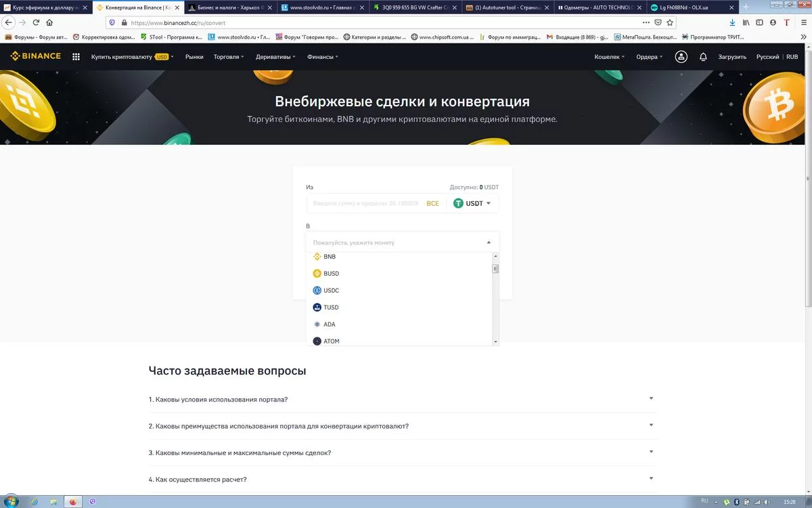812x508 pixels.
Task: Reload the page in browser toolbar
Action: [x=36, y=22]
